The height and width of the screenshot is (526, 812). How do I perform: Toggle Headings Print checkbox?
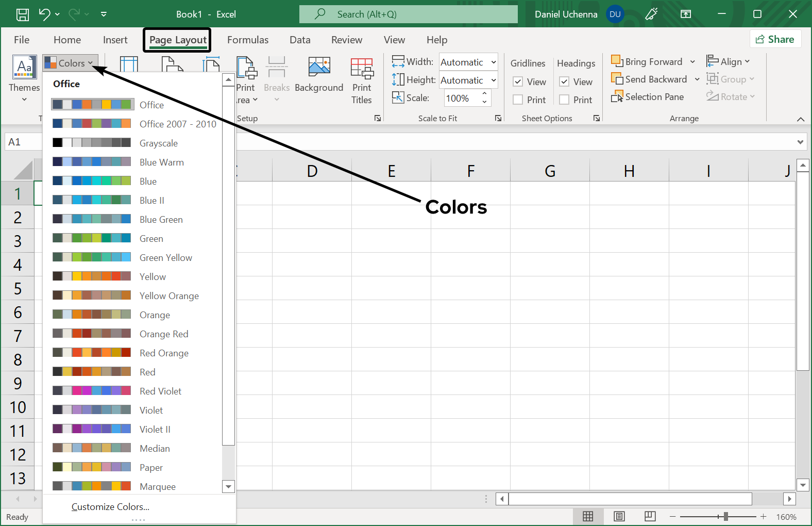pos(564,100)
